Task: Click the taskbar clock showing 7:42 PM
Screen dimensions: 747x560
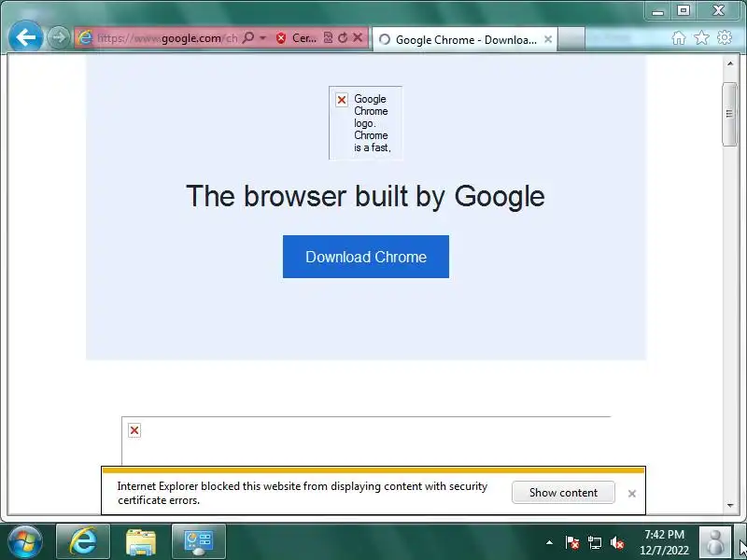Action: pyautogui.click(x=664, y=542)
